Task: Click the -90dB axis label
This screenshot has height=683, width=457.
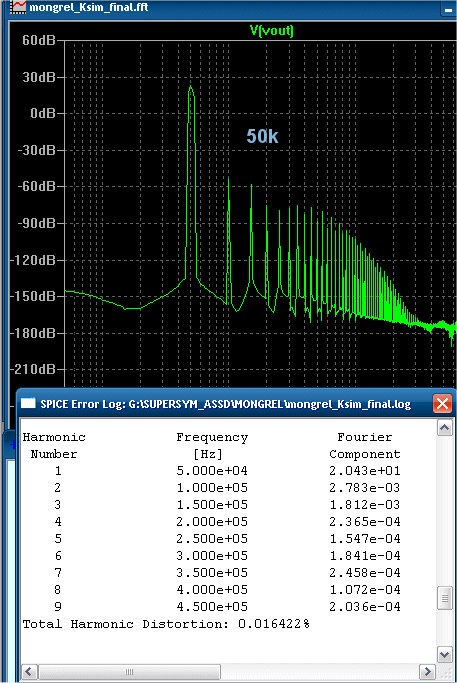Action: click(x=36, y=223)
